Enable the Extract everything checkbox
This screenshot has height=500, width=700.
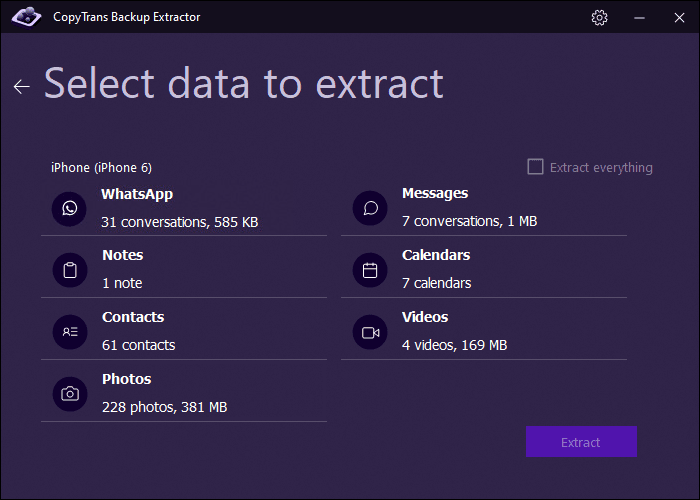tap(535, 167)
